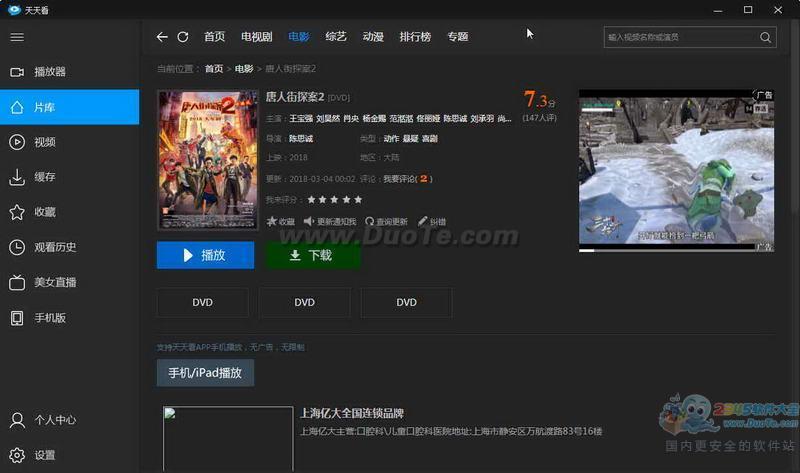Image resolution: width=800 pixels, height=473 pixels.
Task: Click 电影 in the breadcrumb
Action: (244, 69)
